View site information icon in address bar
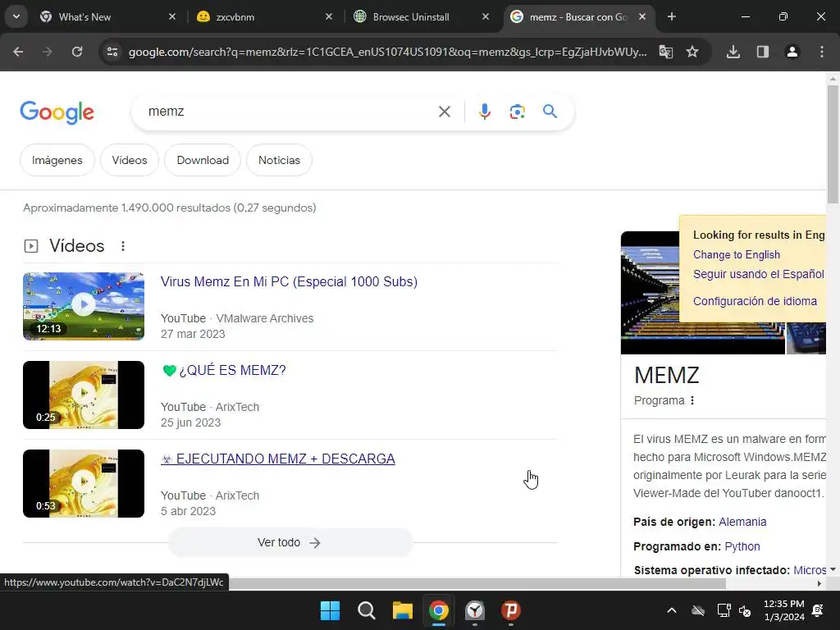Image resolution: width=840 pixels, height=630 pixels. pyautogui.click(x=112, y=52)
